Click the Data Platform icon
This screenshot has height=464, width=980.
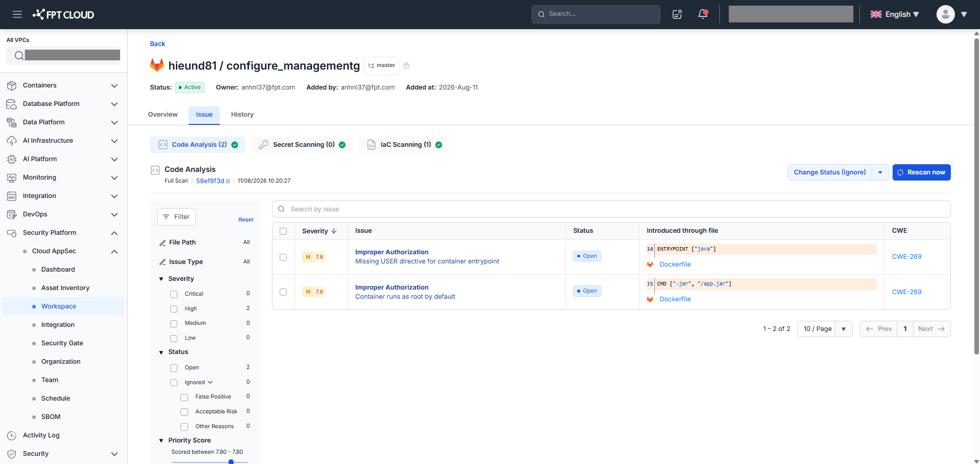click(x=12, y=122)
